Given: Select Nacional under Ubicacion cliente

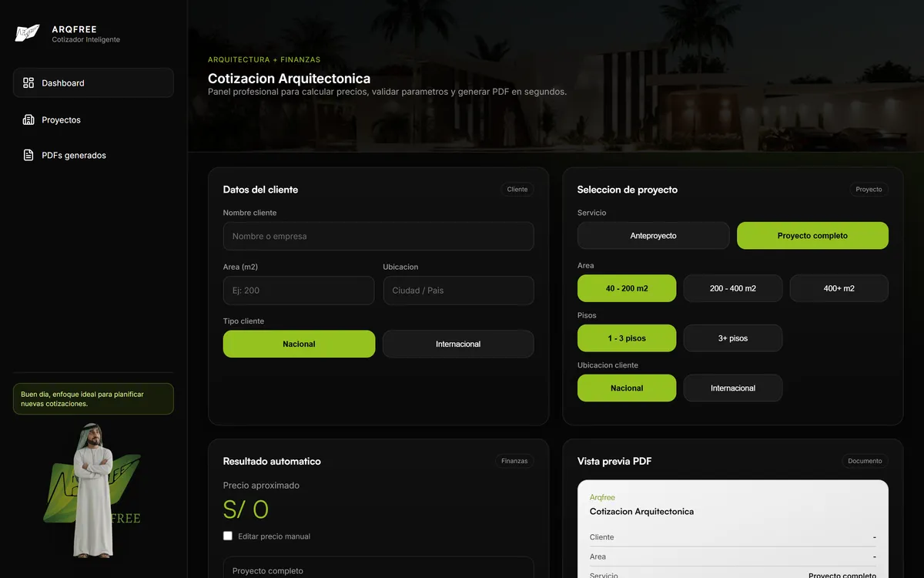Looking at the screenshot, I should coord(627,388).
